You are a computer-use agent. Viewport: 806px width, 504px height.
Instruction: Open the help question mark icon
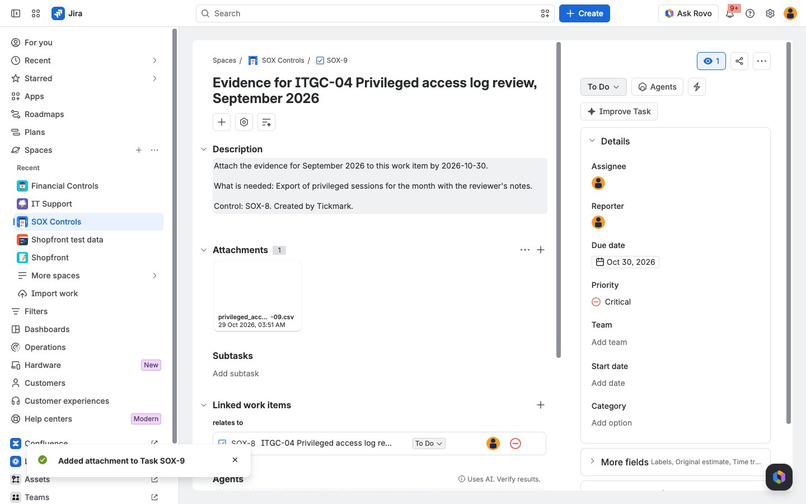point(750,13)
